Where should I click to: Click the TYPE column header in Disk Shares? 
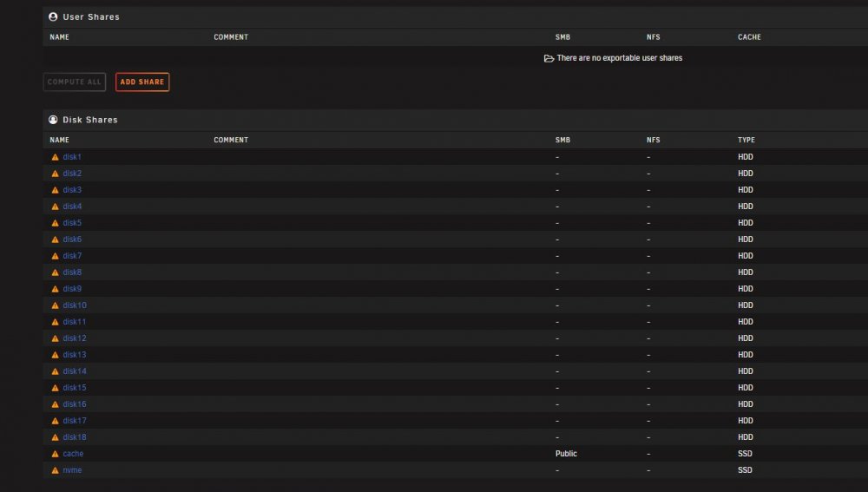click(x=746, y=140)
